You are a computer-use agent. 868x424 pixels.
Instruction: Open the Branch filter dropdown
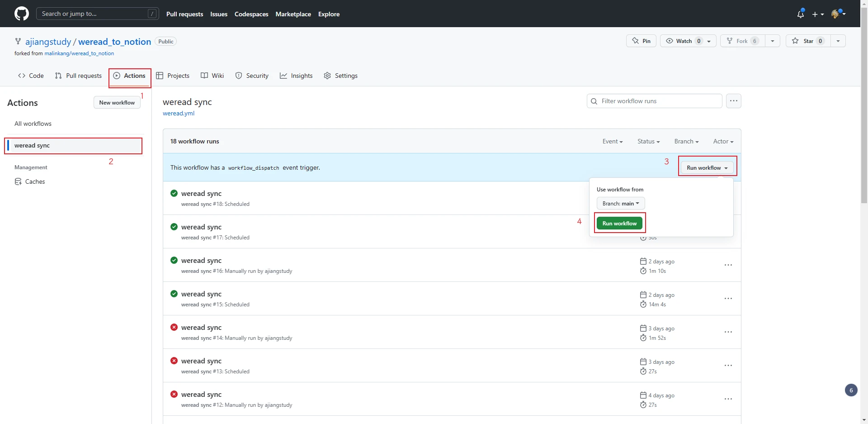click(686, 141)
